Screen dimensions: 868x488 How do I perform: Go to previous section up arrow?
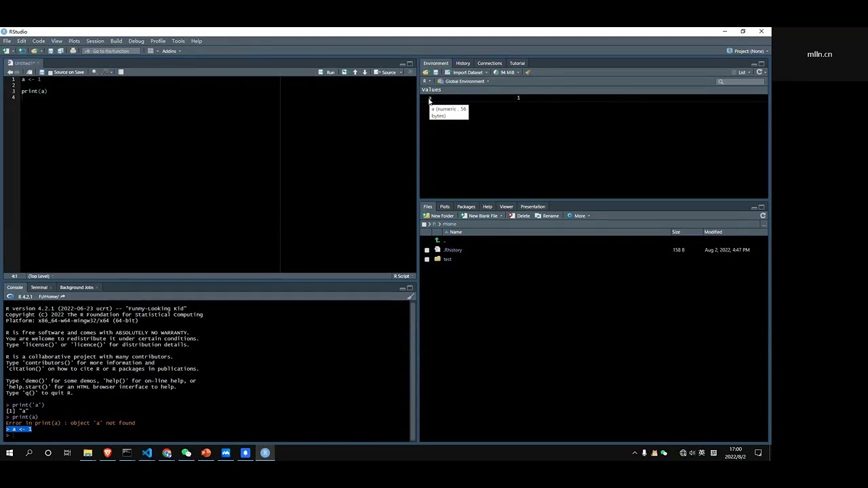(355, 72)
